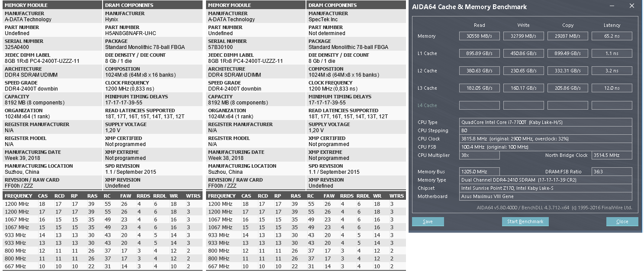Click the L3 Cache Copy value
This screenshot has height=273, width=644.
pyautogui.click(x=567, y=88)
